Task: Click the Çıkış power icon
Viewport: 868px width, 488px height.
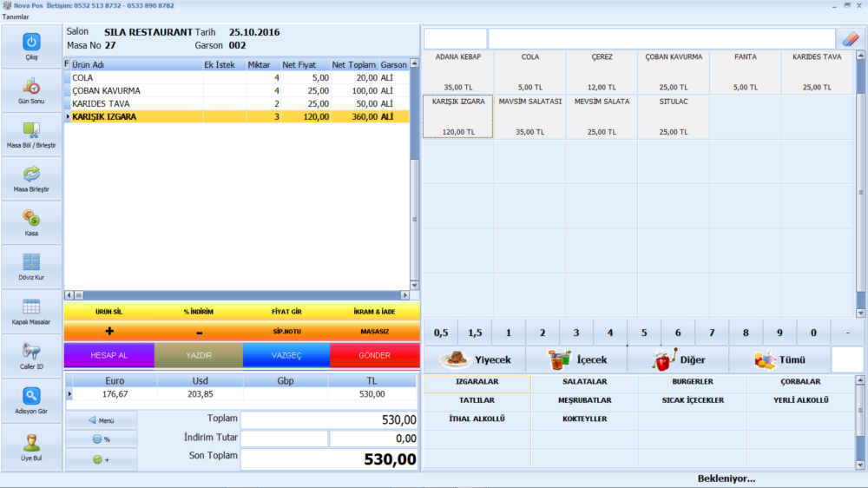Action: click(x=31, y=42)
